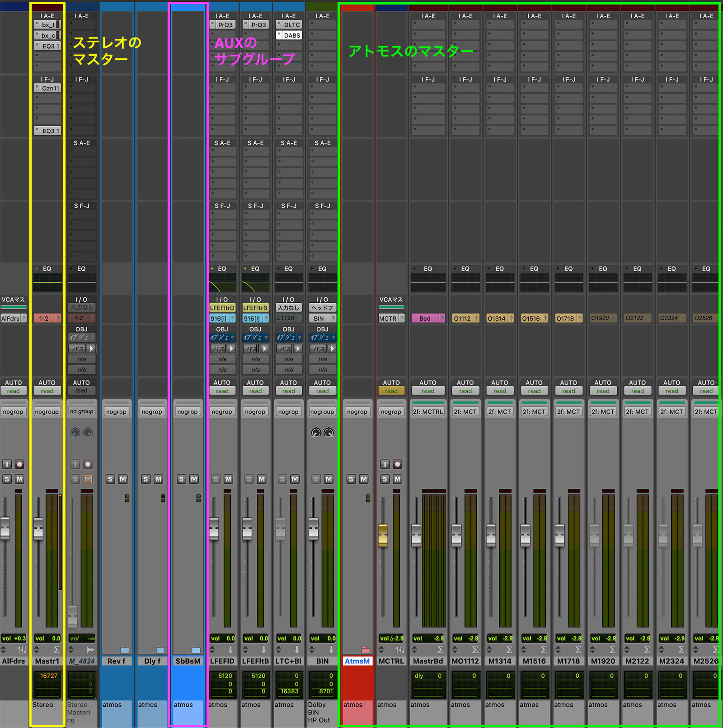
Task: Toggle input monitoring on AlFdrs track
Action: pyautogui.click(x=7, y=464)
